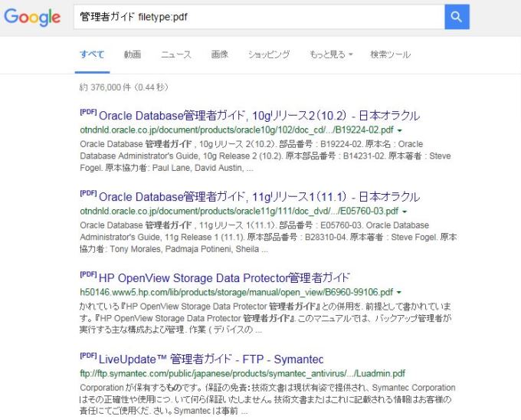Click the oracle10g B19224-02.pdf green URL
Screen dimensions: 521x420
pos(237,130)
